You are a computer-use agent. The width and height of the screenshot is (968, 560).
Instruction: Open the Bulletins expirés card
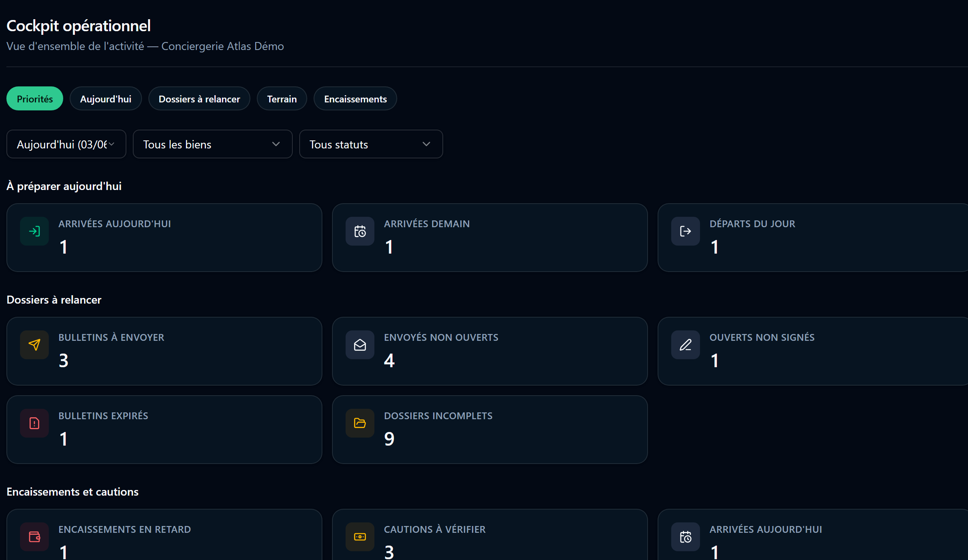click(x=164, y=430)
